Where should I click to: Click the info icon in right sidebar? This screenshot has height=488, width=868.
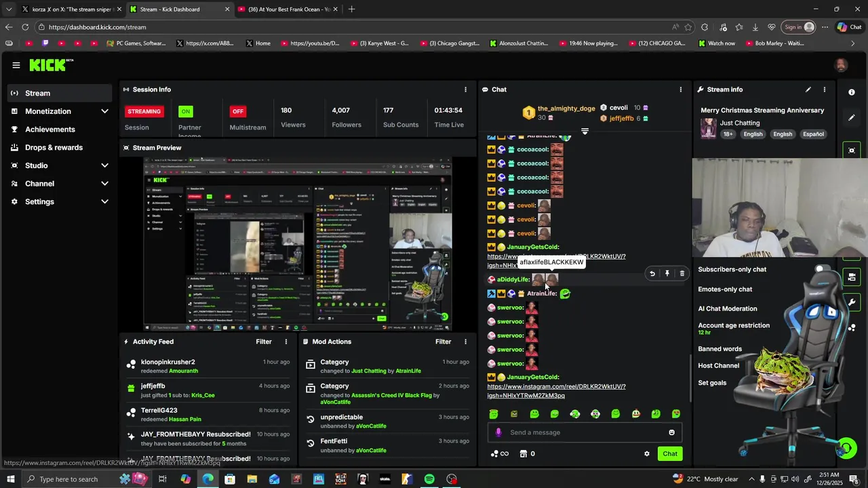(x=852, y=92)
